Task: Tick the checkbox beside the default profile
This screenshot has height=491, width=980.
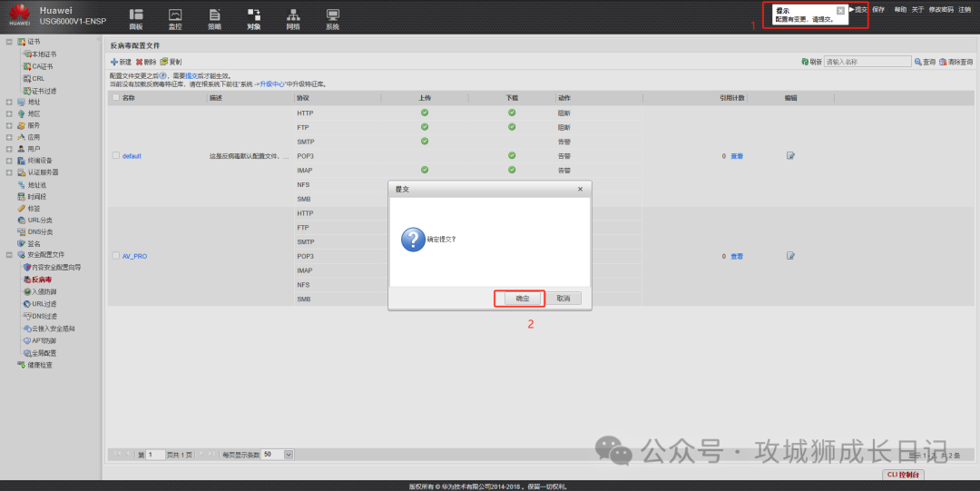Action: pos(115,156)
